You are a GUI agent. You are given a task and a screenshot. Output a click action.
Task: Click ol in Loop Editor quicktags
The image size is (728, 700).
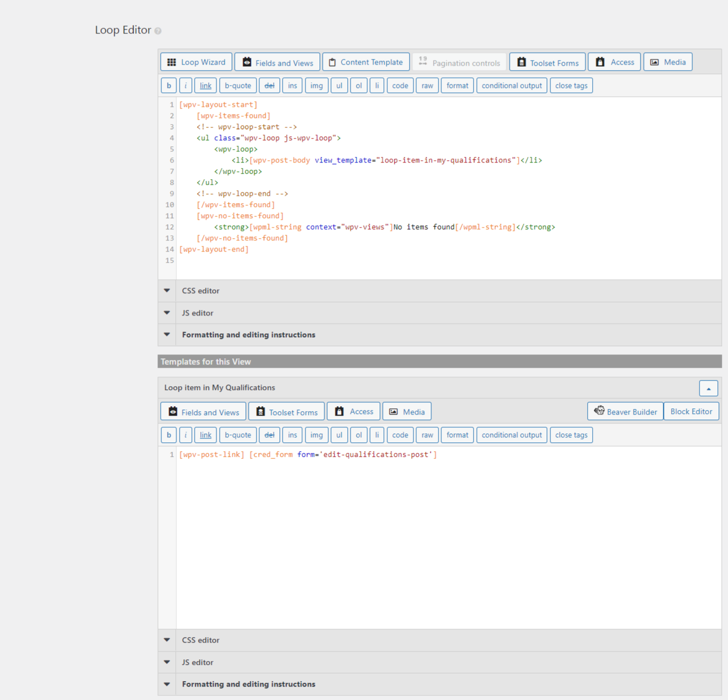pos(359,86)
